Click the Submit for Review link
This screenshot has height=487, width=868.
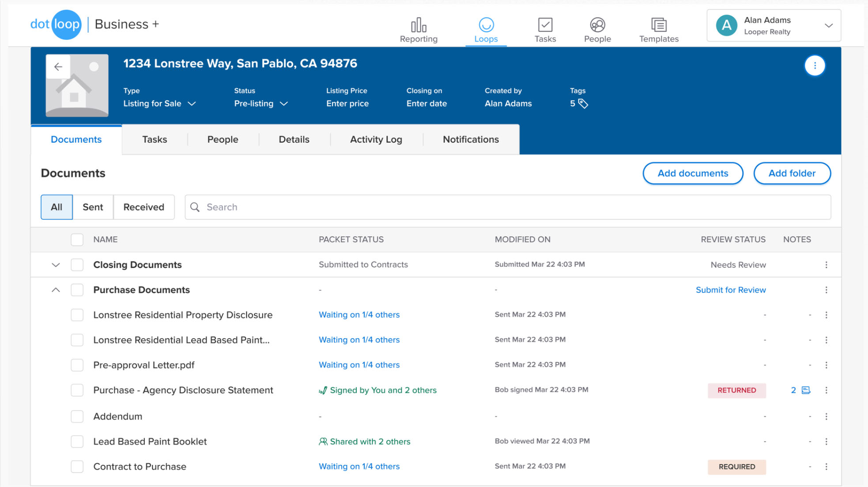coord(730,290)
